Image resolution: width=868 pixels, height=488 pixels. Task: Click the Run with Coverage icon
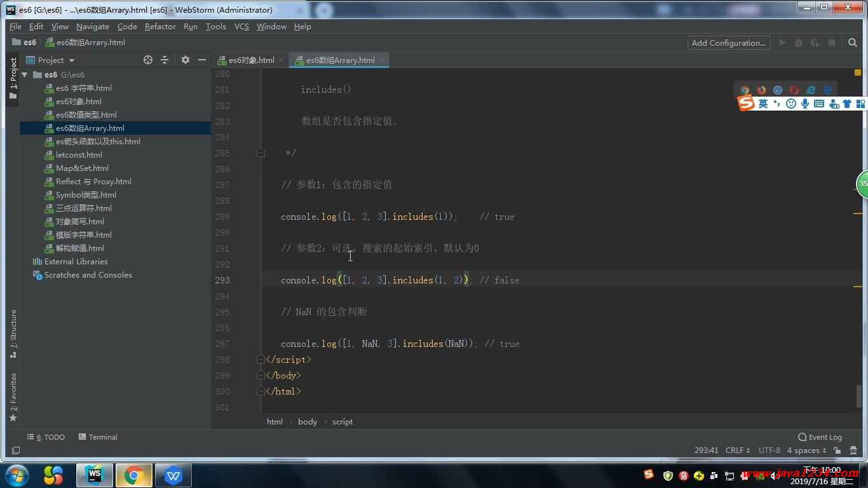[x=815, y=43]
